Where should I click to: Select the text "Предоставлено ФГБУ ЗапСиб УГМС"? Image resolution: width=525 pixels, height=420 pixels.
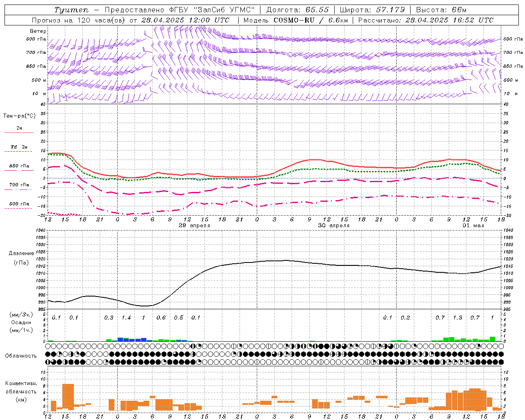coord(180,10)
